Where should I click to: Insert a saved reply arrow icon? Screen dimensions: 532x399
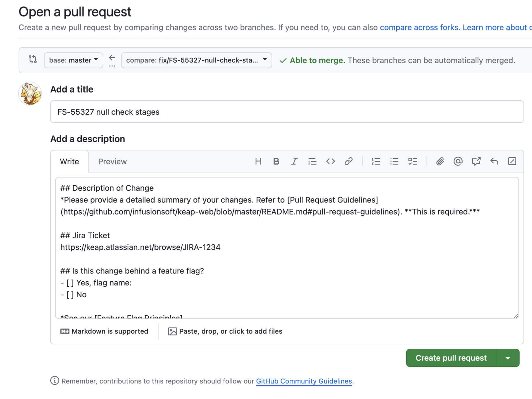coord(494,161)
